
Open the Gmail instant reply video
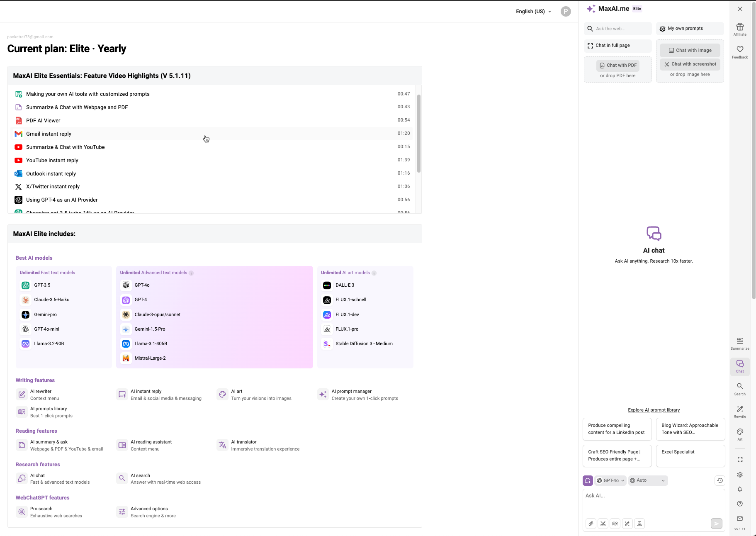point(212,134)
